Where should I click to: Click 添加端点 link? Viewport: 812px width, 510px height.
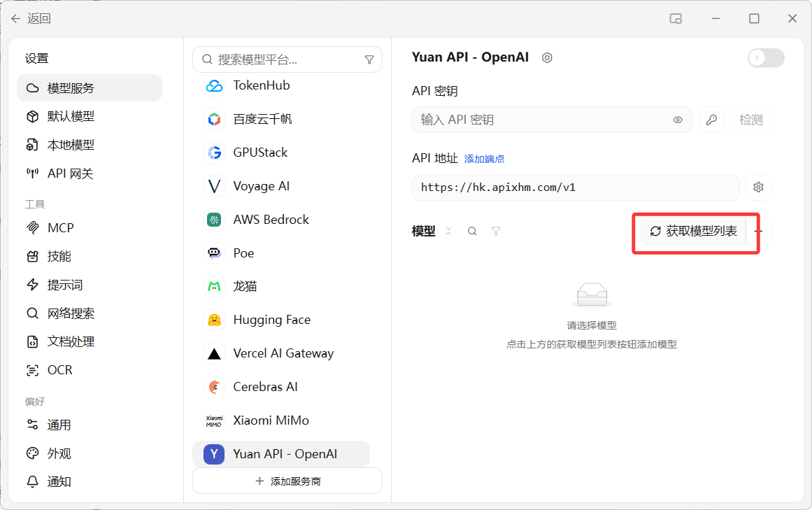tap(484, 159)
